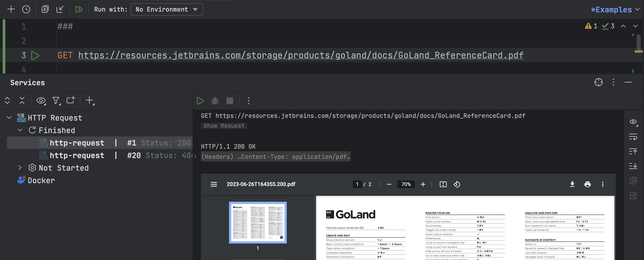Toggle the Services view options eye icon
The height and width of the screenshot is (260, 644).
pyautogui.click(x=41, y=101)
